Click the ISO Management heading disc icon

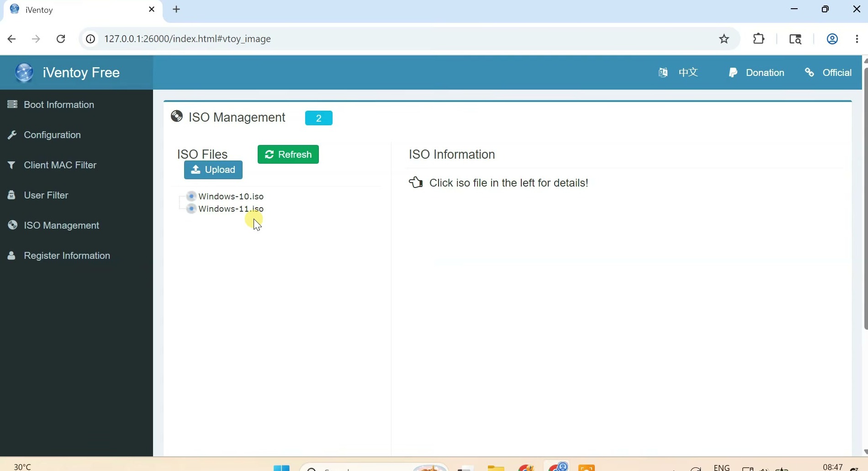click(177, 117)
